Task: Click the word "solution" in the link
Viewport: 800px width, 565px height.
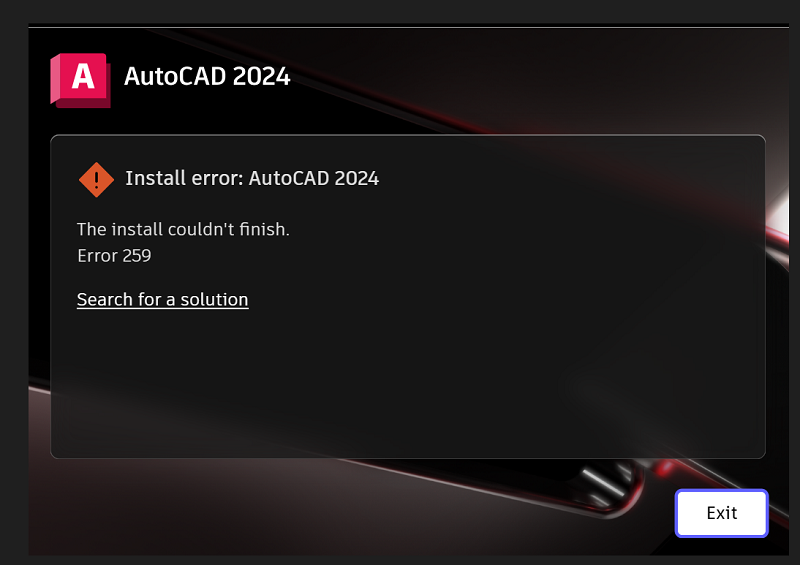Action: point(214,299)
